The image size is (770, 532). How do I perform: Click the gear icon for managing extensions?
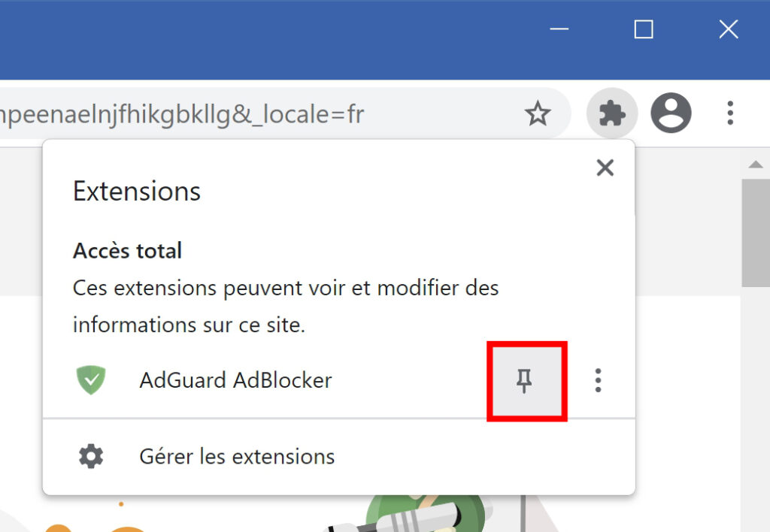click(x=91, y=456)
